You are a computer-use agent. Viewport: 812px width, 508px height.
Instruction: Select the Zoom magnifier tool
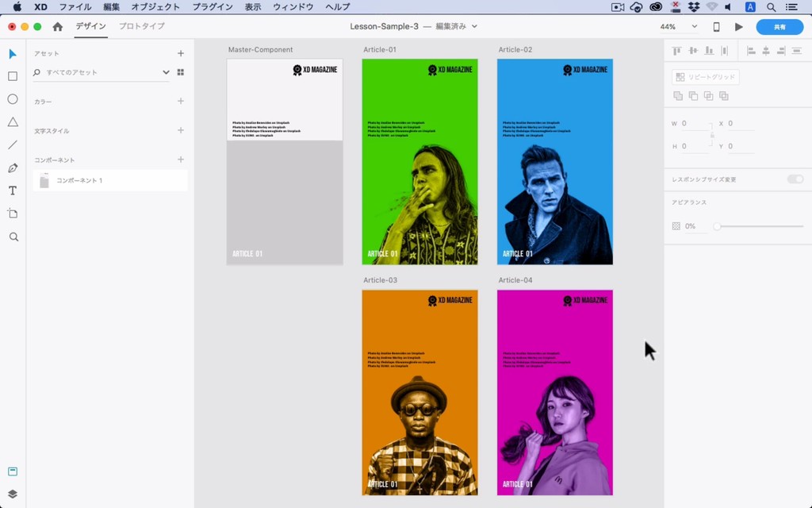13,237
